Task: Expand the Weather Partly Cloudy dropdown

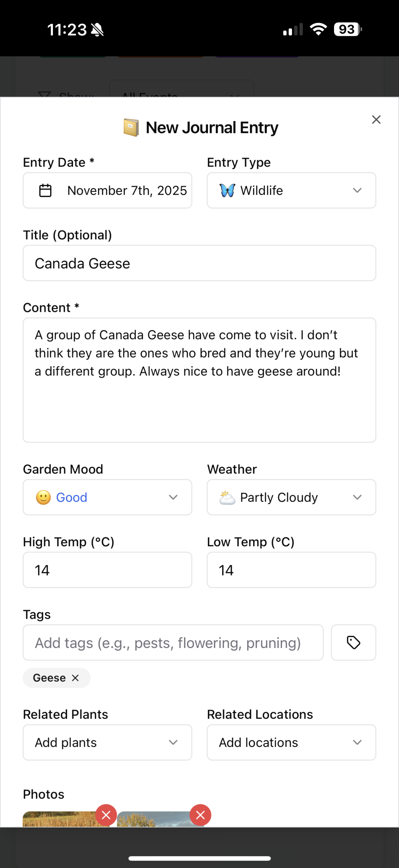Action: pyautogui.click(x=291, y=497)
